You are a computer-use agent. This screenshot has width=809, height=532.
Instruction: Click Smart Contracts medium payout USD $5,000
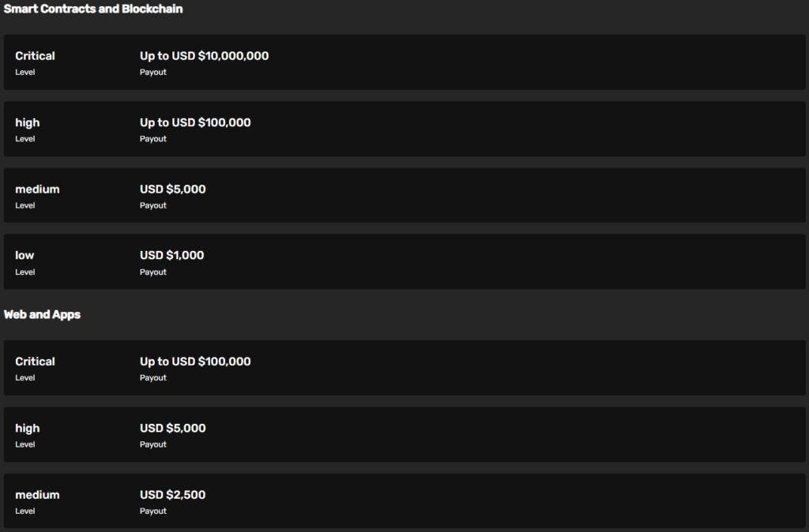tap(173, 189)
